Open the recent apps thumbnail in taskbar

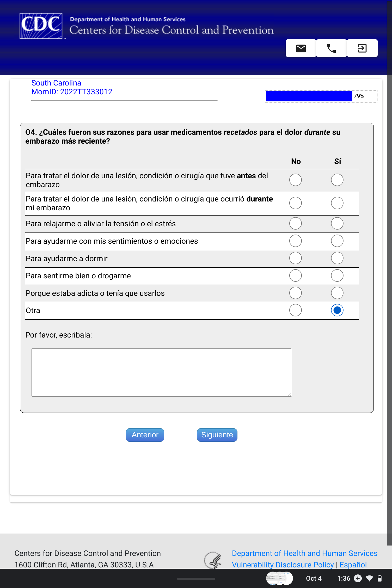click(x=279, y=578)
